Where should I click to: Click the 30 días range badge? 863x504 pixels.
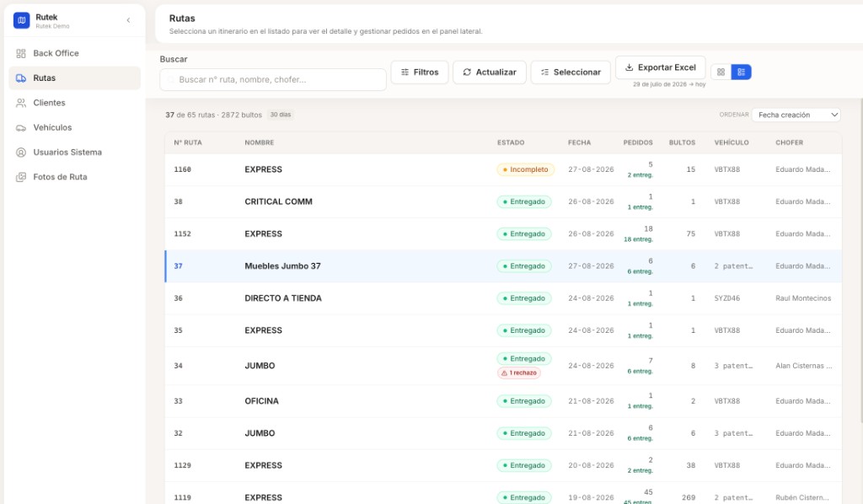[x=281, y=115]
